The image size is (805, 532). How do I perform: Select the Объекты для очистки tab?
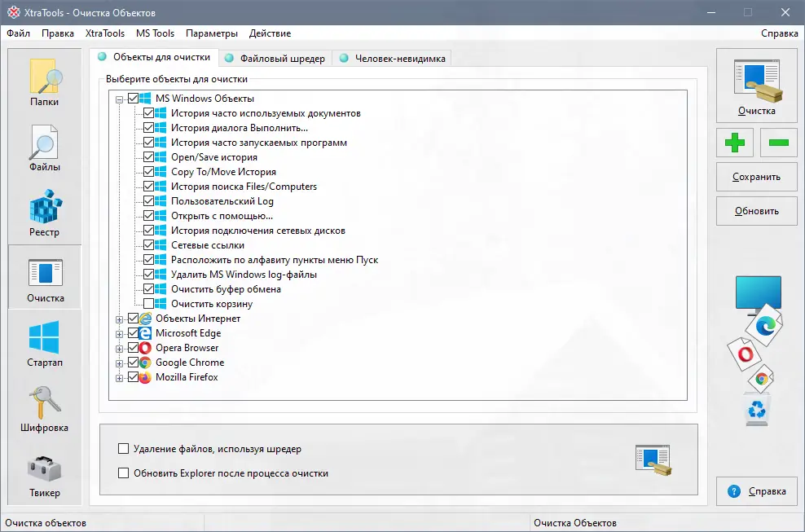(x=154, y=57)
